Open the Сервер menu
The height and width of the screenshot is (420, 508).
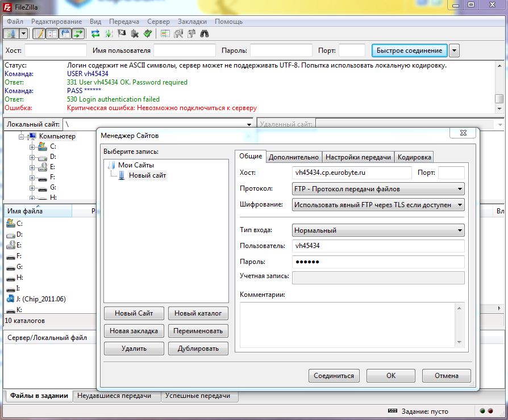[159, 22]
